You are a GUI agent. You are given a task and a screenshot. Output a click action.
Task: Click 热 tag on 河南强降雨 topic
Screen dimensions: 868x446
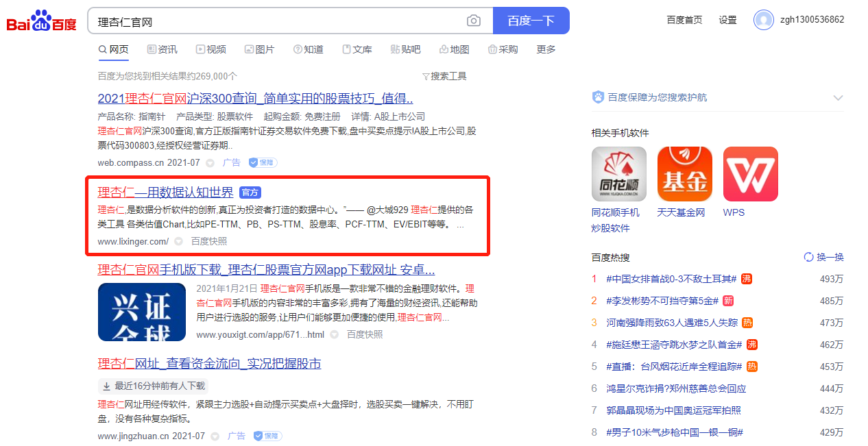(x=748, y=323)
